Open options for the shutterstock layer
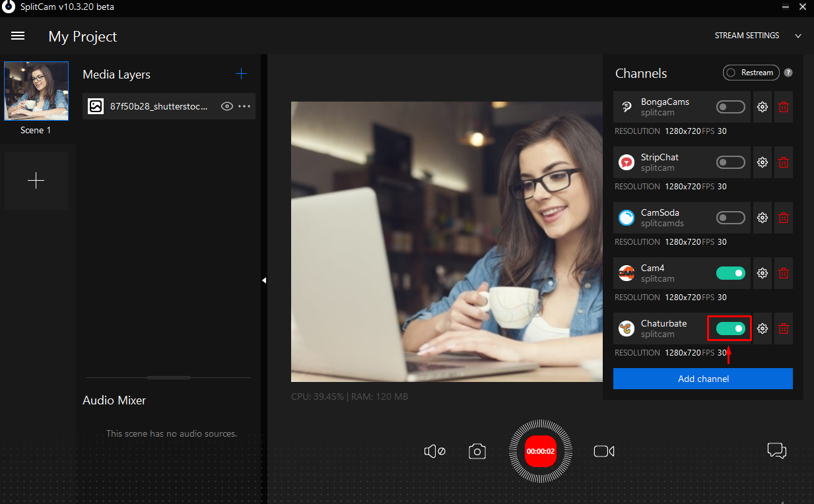 click(x=245, y=106)
